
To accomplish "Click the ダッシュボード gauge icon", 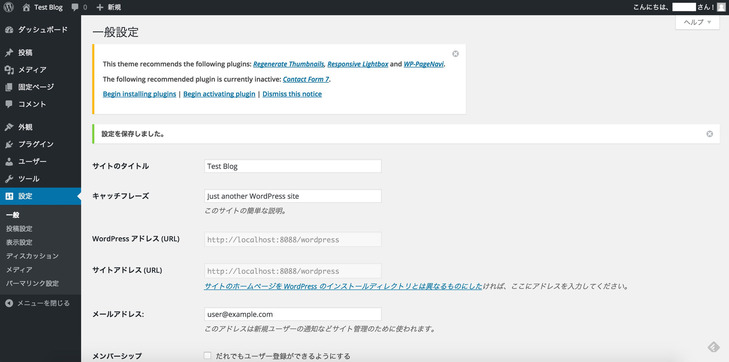I will 9,30.
